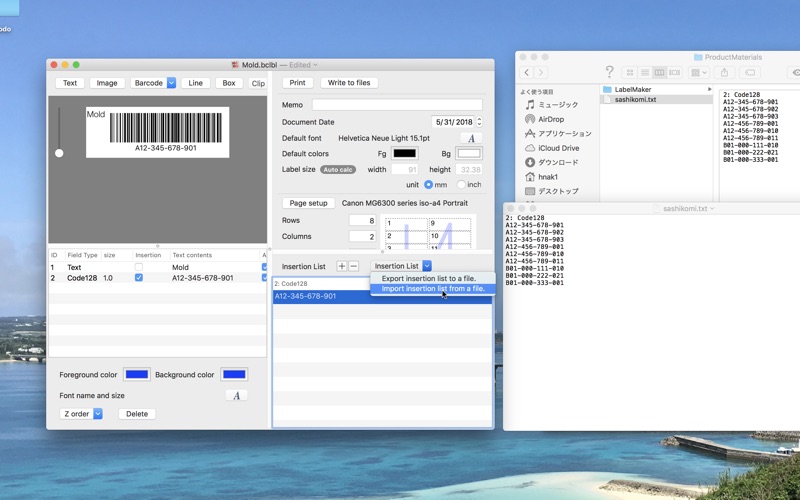Click the barcode label preview
Screen dimensions: 800x500
pos(158,132)
